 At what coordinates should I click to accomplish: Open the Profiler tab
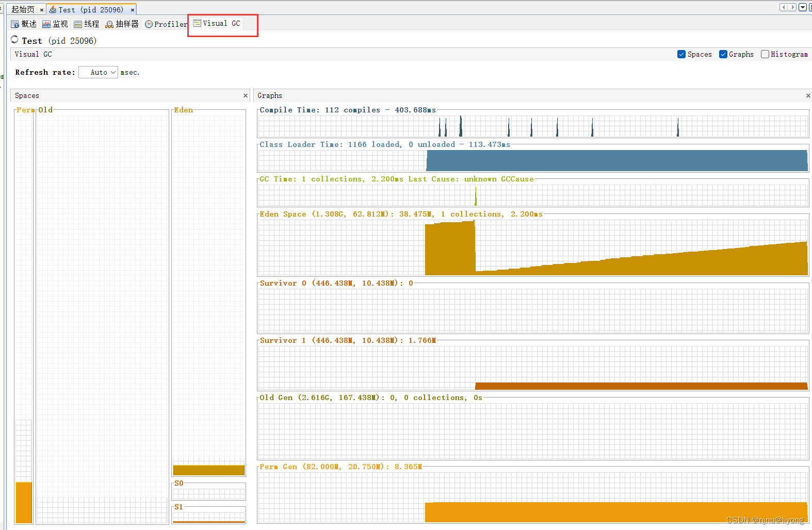[x=166, y=24]
